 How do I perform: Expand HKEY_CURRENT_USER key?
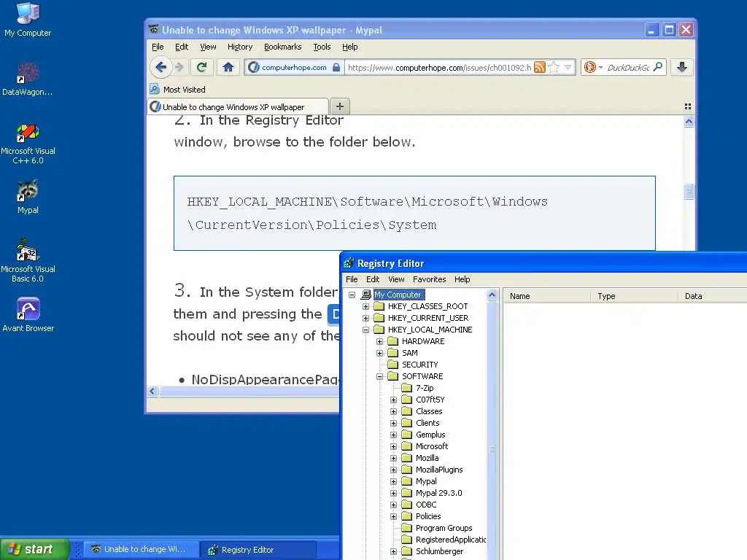click(x=366, y=318)
